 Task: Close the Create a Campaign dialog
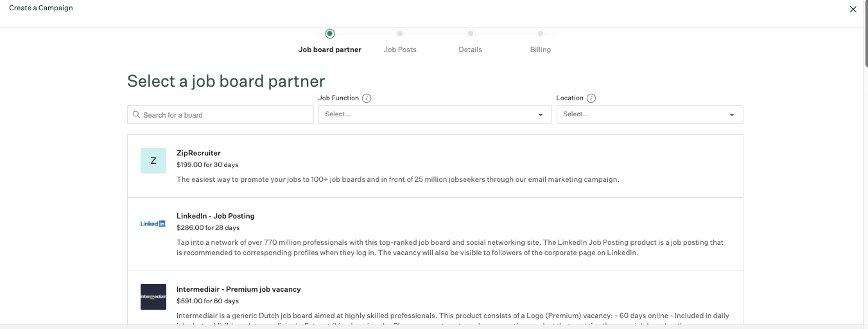pos(853,9)
